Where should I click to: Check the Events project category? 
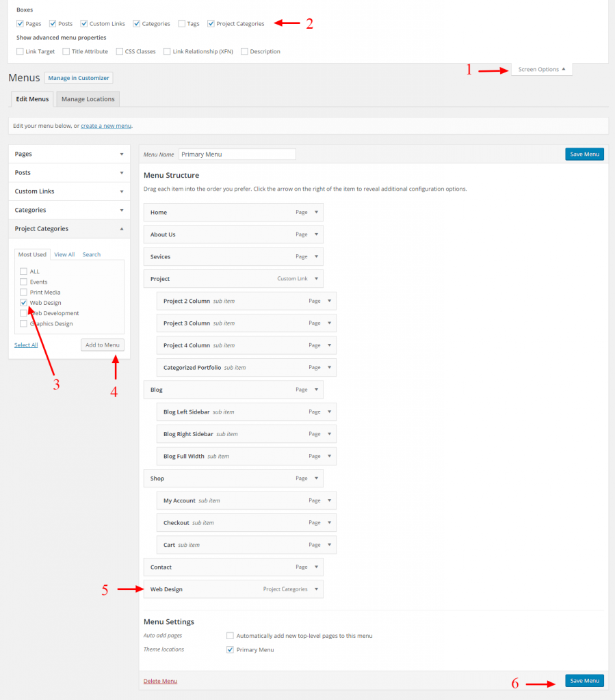click(22, 282)
